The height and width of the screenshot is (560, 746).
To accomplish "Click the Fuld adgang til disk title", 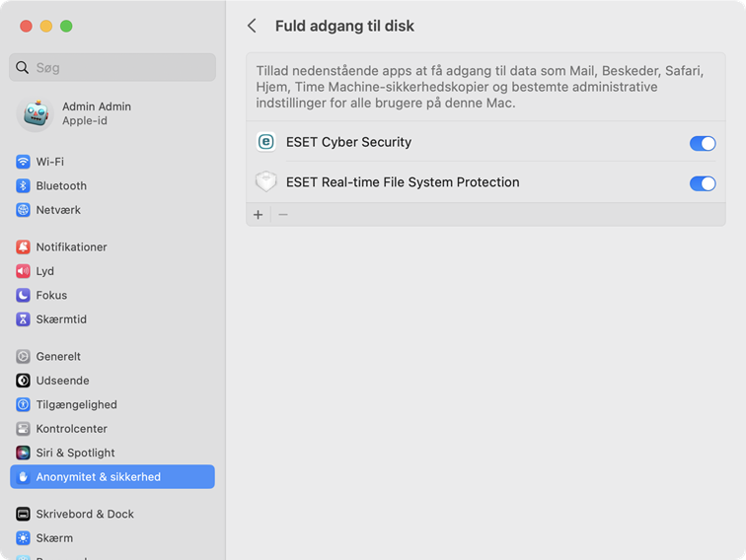I will (344, 26).
